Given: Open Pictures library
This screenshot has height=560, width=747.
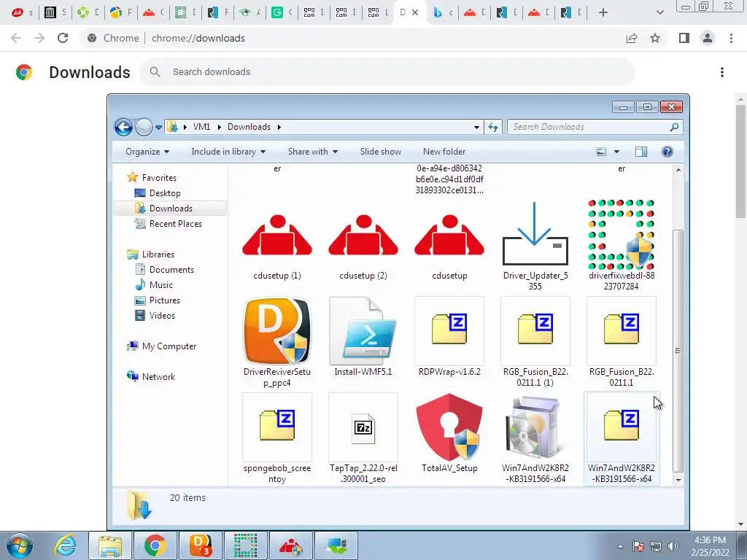Looking at the screenshot, I should point(164,300).
